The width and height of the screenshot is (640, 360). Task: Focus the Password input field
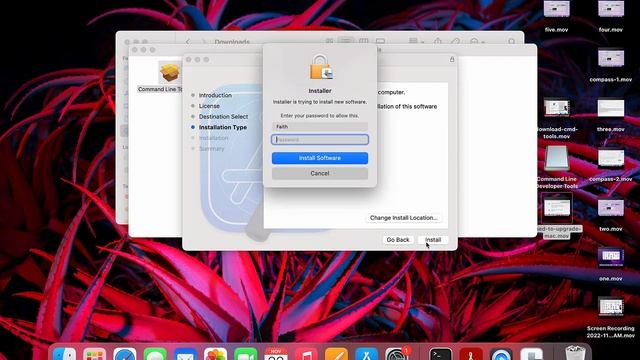320,140
